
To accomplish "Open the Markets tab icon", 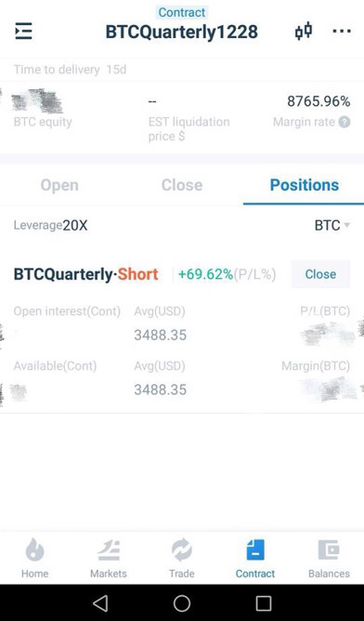I will point(109,550).
